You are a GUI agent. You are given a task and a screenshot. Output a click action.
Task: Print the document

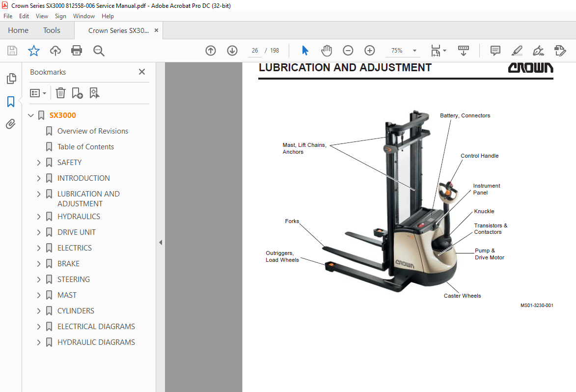click(x=77, y=51)
